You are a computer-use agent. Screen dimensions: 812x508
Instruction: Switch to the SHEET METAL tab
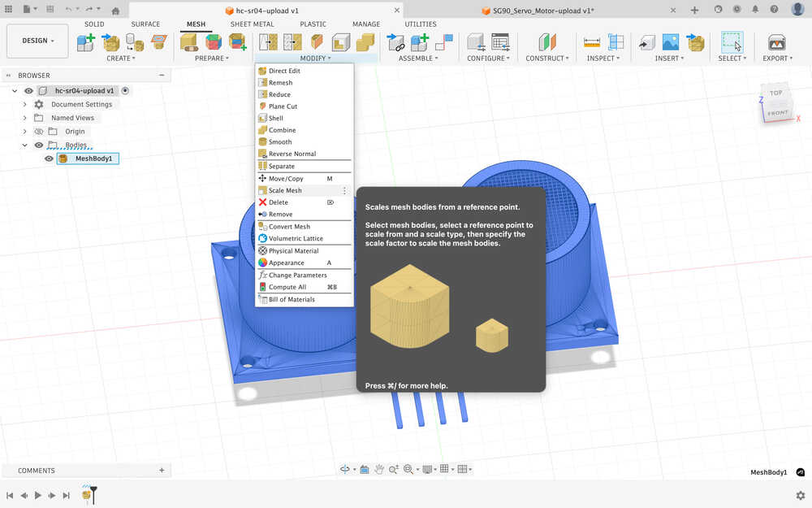pyautogui.click(x=252, y=24)
